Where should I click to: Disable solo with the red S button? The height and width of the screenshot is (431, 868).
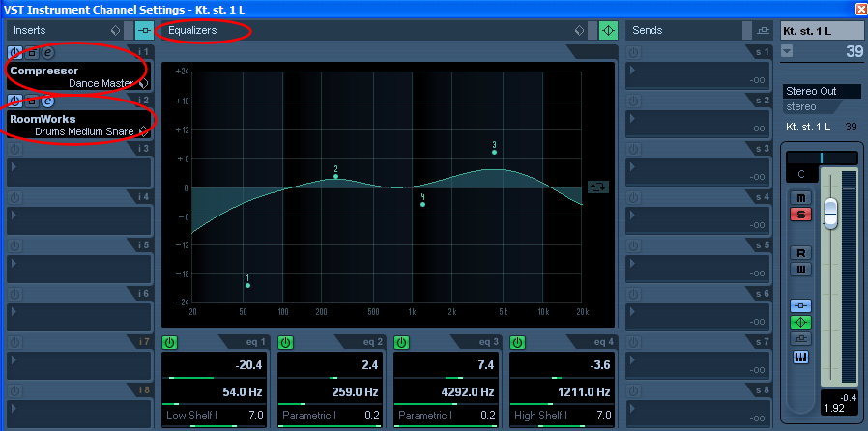[x=800, y=215]
